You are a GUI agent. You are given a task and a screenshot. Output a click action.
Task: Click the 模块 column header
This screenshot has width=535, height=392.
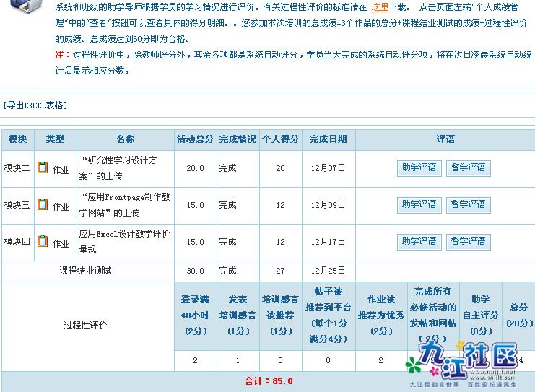point(18,139)
